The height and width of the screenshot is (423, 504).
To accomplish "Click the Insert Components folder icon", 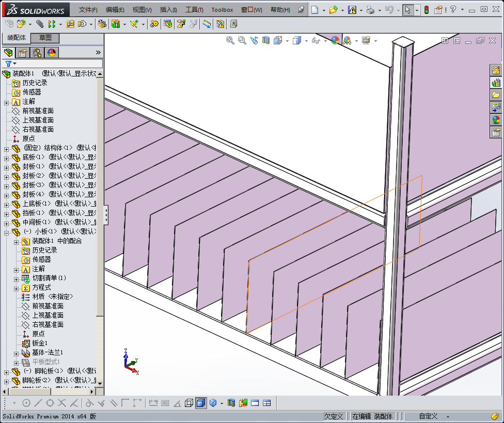I will pos(21,24).
